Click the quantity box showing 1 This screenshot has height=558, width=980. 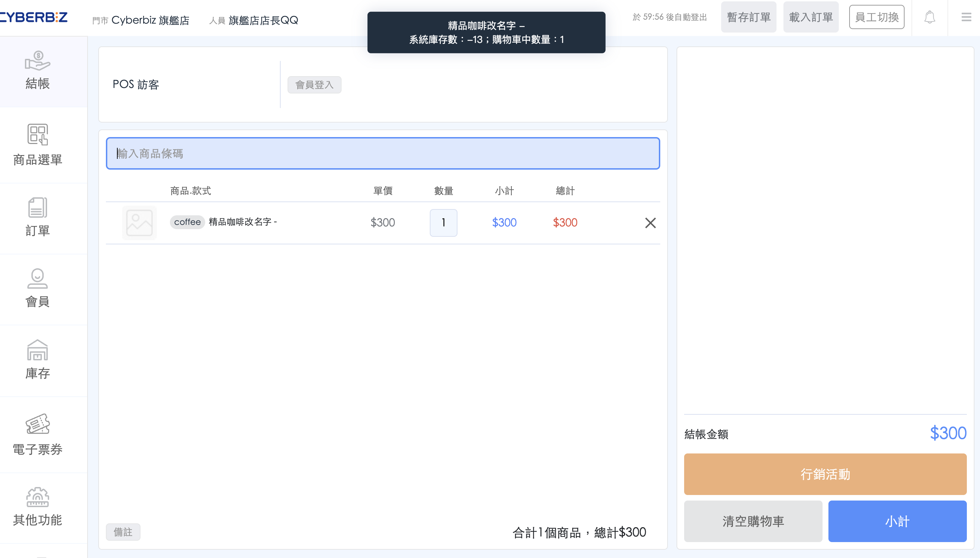pyautogui.click(x=443, y=223)
